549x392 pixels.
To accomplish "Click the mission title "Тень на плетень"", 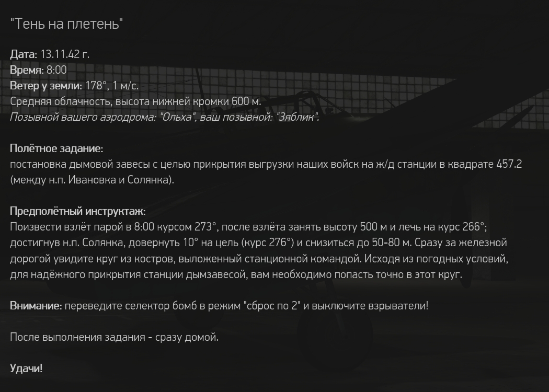I will pos(66,24).
